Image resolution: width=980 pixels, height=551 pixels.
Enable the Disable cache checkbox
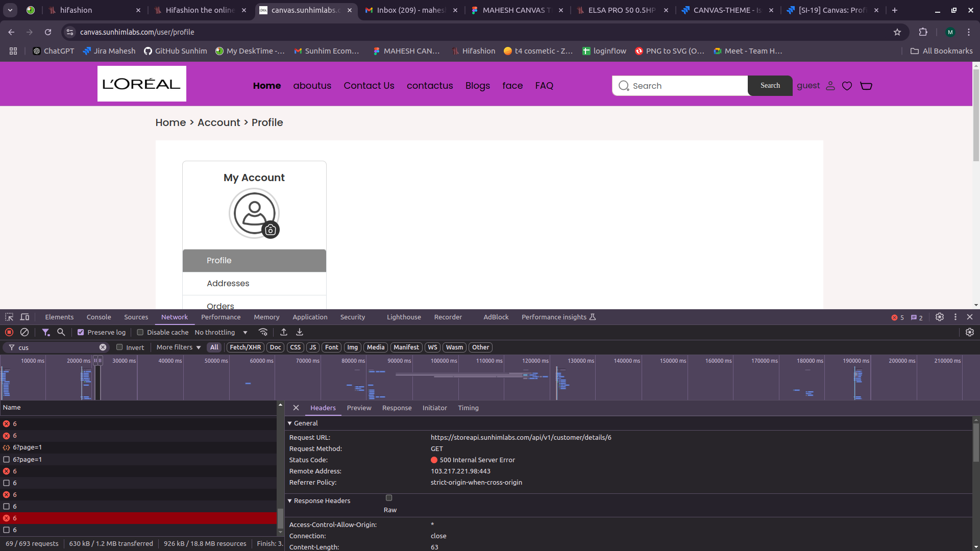[140, 332]
